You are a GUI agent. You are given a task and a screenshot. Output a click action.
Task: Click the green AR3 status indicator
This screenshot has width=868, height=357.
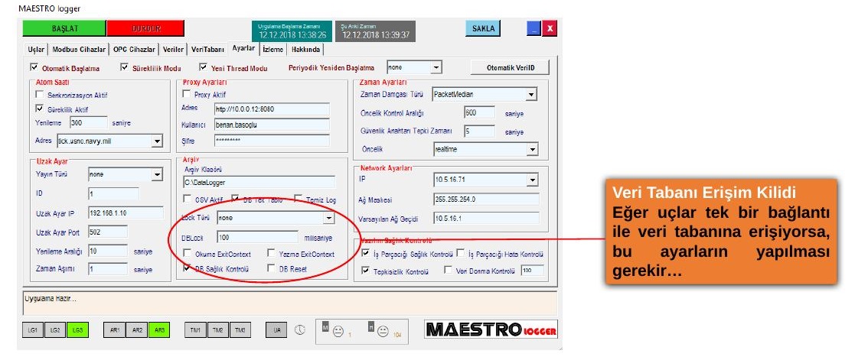(x=159, y=330)
